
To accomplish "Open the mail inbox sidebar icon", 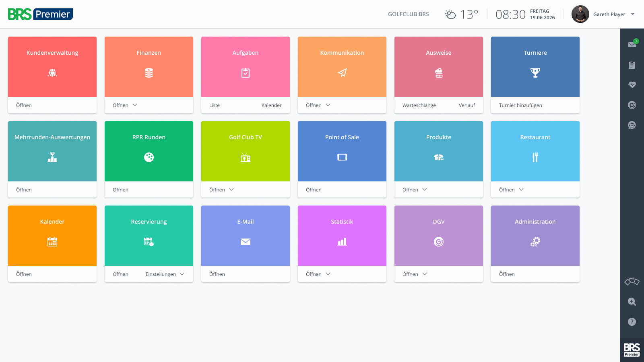I will click(632, 44).
